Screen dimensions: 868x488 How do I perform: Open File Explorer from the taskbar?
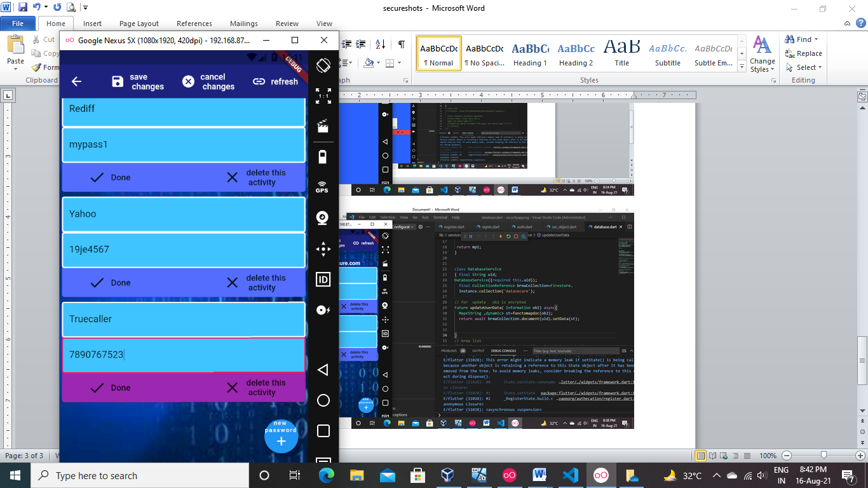pyautogui.click(x=356, y=475)
